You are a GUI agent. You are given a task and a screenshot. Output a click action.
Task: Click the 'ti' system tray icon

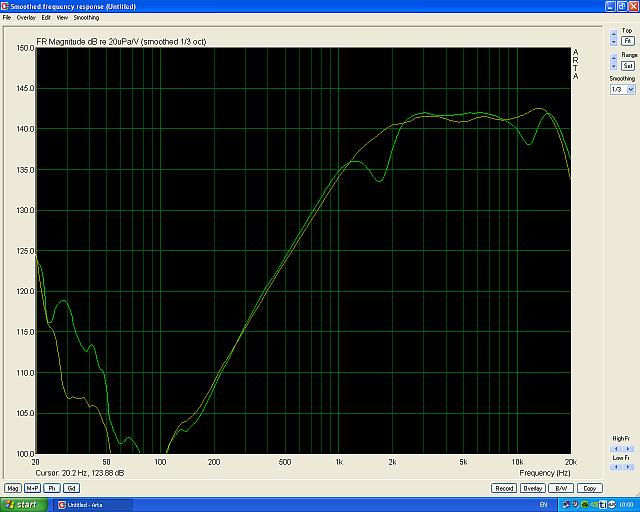click(603, 505)
